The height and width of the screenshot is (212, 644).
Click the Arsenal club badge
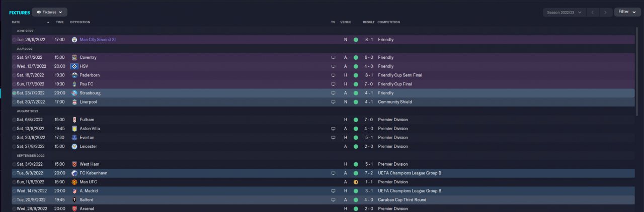[x=74, y=208]
